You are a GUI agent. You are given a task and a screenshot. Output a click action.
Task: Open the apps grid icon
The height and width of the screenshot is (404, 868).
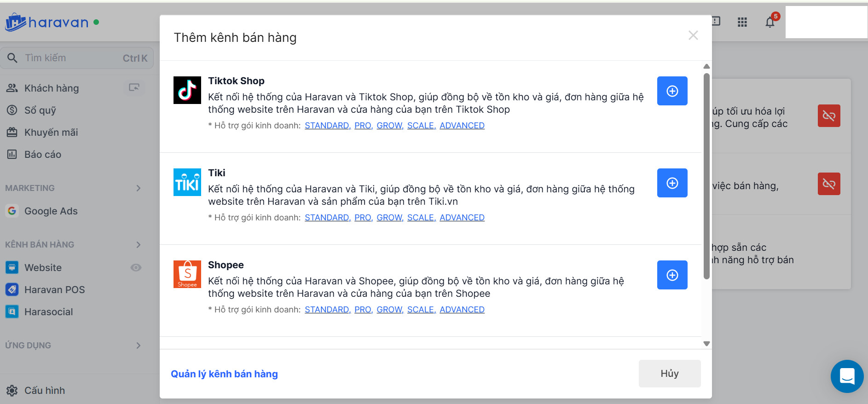point(742,22)
